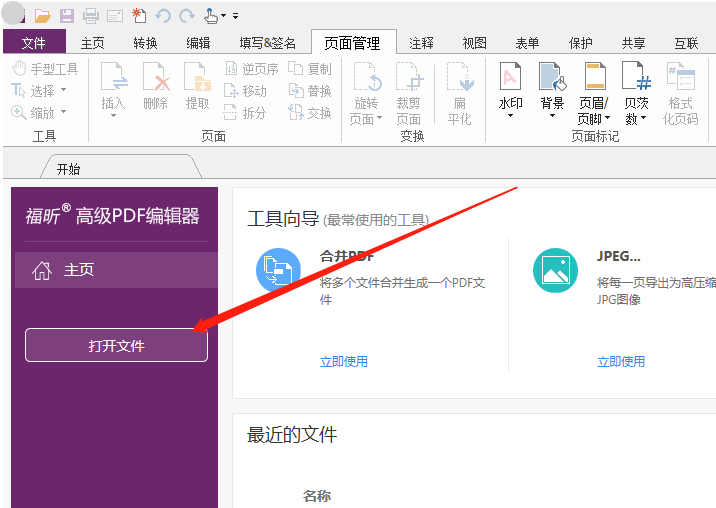716x508 pixels.
Task: Click the undo arrow
Action: coord(163,16)
